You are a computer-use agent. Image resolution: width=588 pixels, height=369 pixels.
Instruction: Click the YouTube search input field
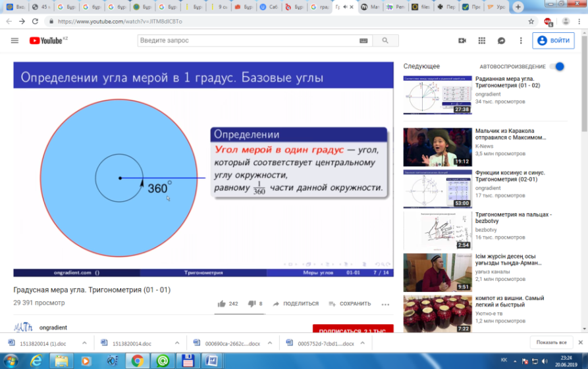[x=248, y=41]
